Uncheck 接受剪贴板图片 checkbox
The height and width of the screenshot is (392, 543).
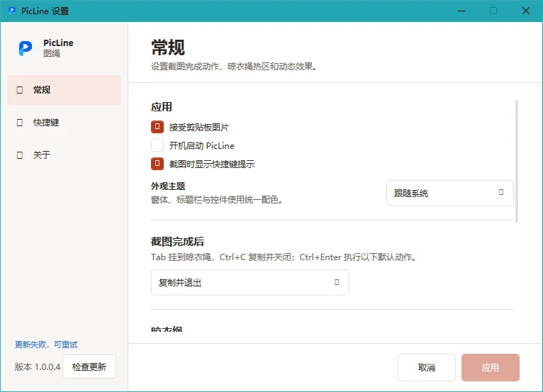(x=157, y=127)
